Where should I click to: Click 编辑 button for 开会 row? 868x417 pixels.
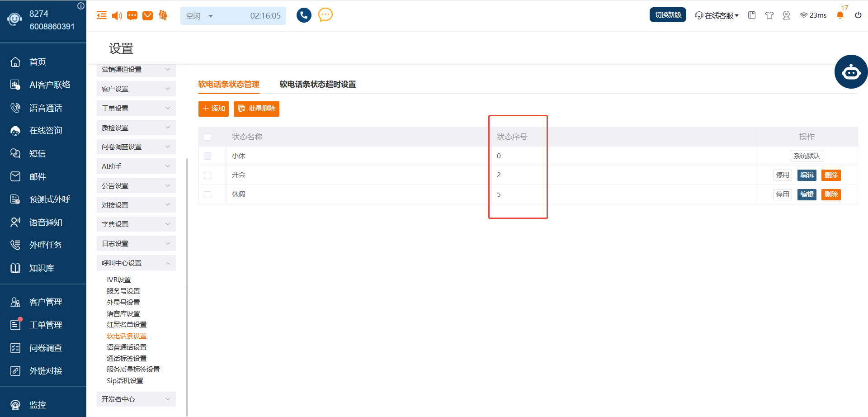coord(807,175)
